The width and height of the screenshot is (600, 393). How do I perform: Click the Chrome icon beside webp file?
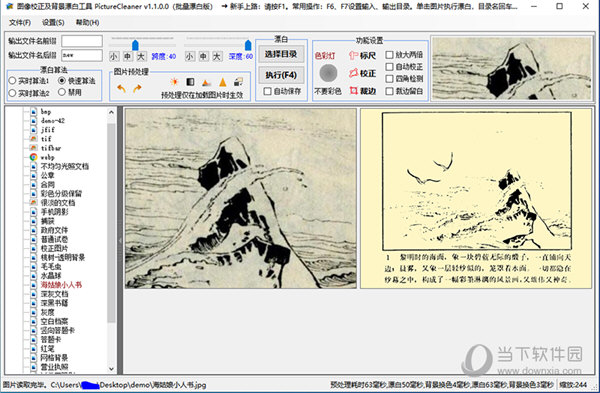(34, 157)
